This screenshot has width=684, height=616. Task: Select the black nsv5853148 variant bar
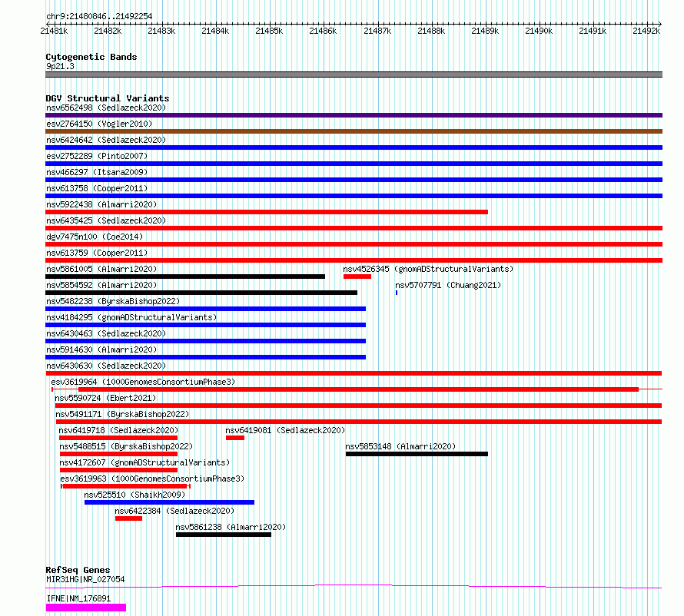tap(417, 454)
